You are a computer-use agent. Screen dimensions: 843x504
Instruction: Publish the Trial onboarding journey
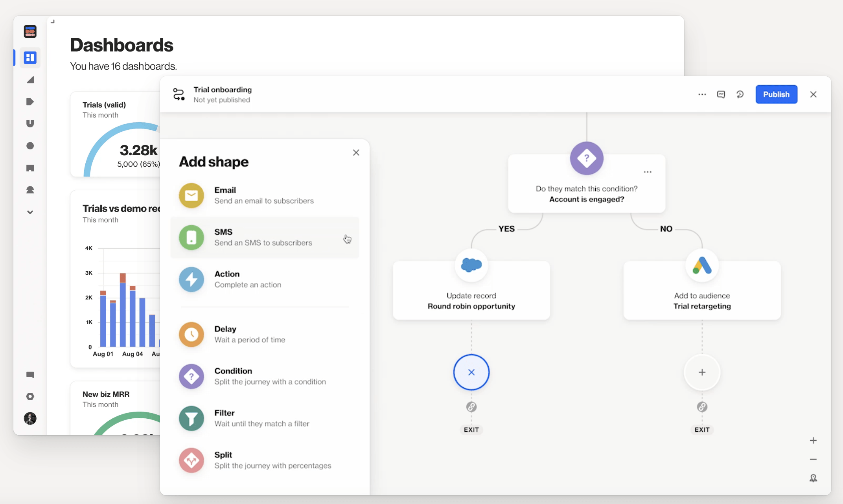(x=776, y=94)
